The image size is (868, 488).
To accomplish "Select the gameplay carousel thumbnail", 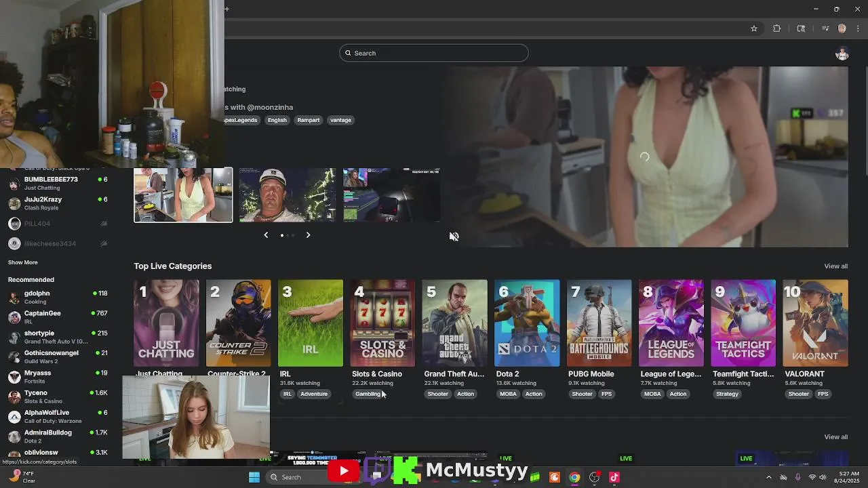I will pos(392,195).
